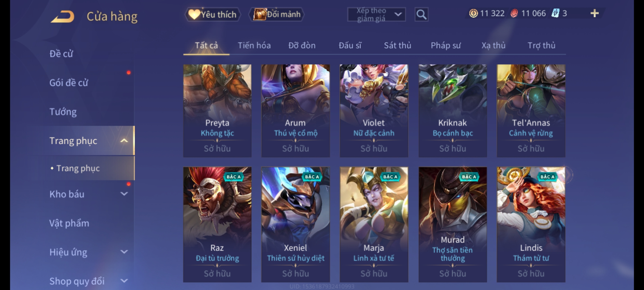Click the red ruby currency icon
The width and height of the screenshot is (644, 290).
click(x=514, y=13)
